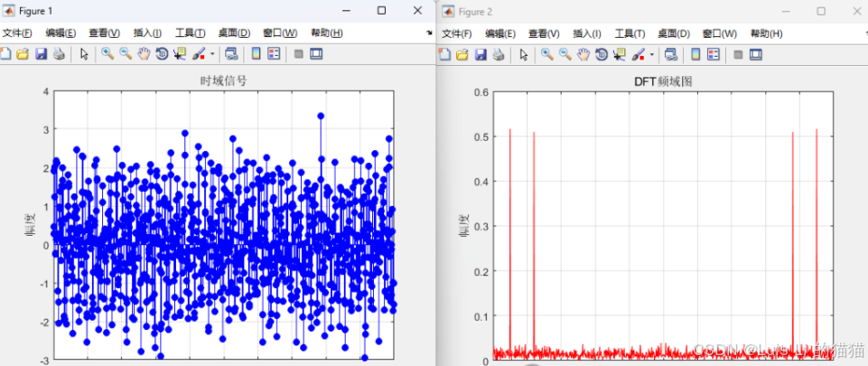
Task: Open 编辑(E) menu in Figure 2
Action: (x=500, y=33)
